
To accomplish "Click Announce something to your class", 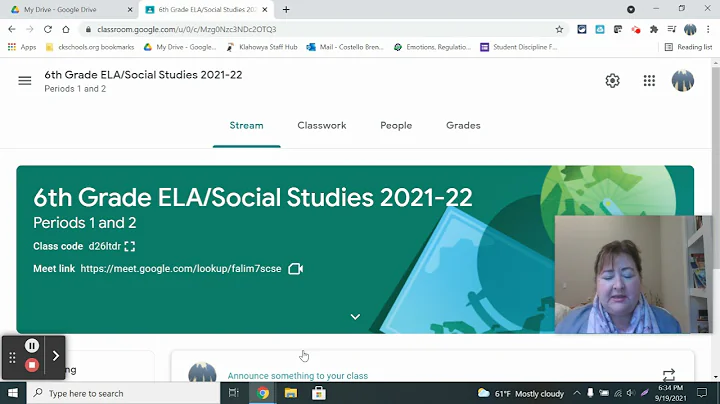I will pos(298,376).
